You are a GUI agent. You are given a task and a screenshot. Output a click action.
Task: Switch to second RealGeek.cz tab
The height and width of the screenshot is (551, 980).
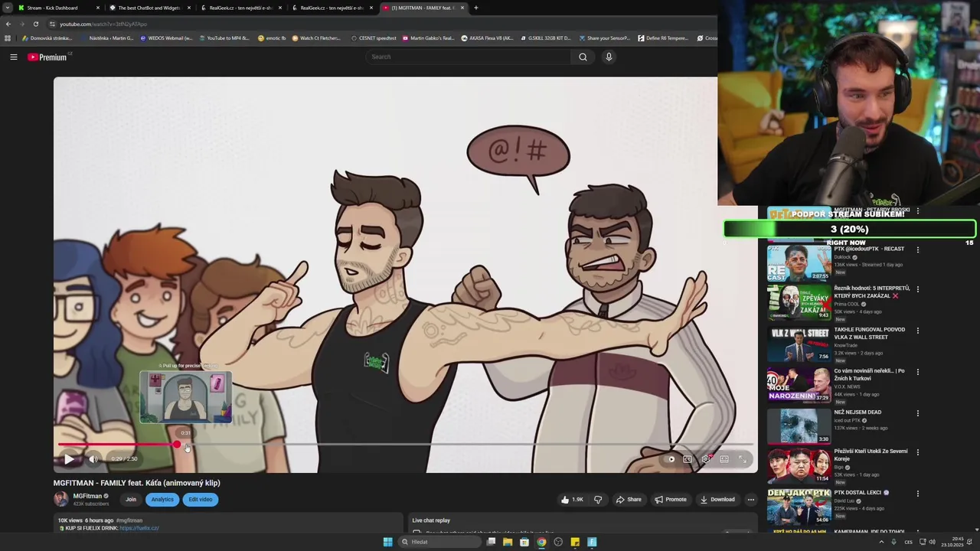click(332, 8)
